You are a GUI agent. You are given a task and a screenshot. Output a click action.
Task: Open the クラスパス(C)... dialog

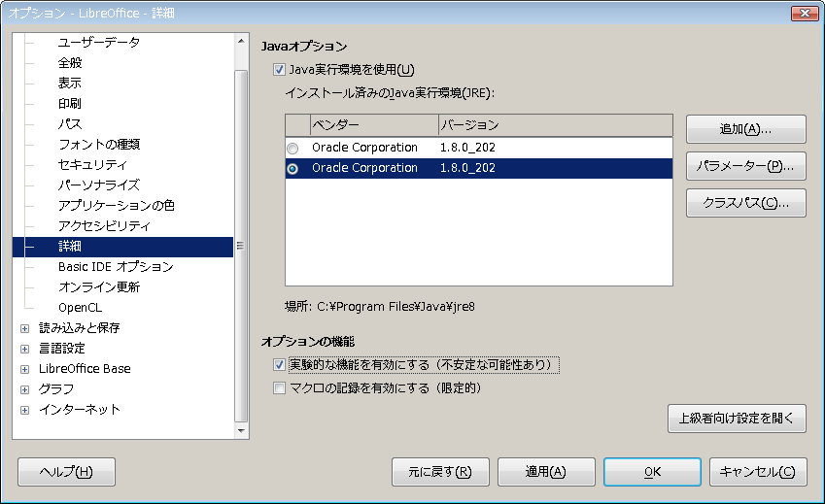[x=746, y=203]
